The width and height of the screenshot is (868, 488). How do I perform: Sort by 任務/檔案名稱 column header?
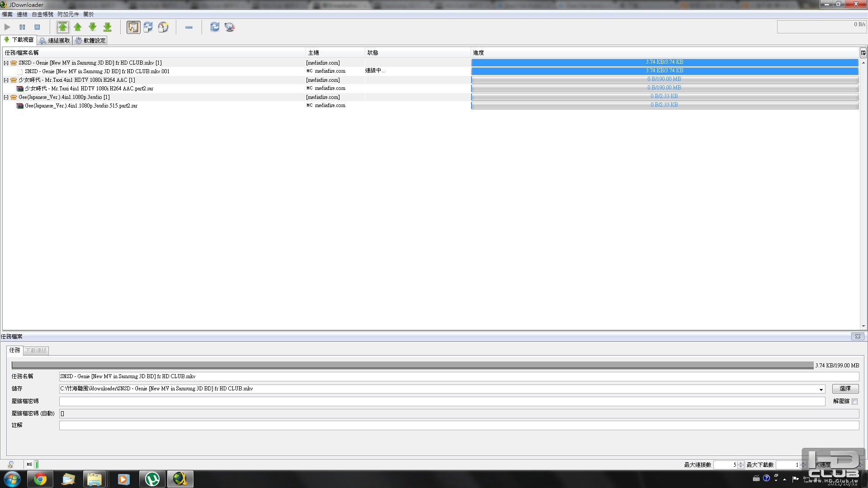[x=154, y=53]
